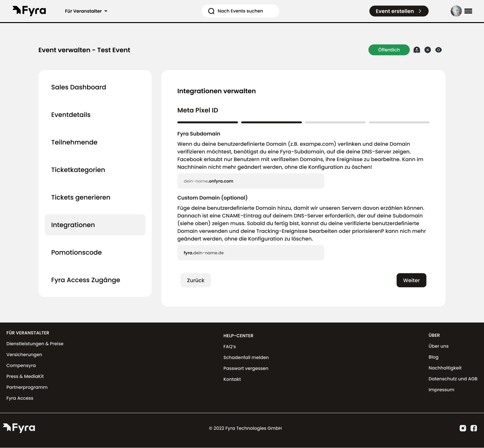Focus the Nach Events suchen field
The image size is (484, 448).
pyautogui.click(x=240, y=11)
